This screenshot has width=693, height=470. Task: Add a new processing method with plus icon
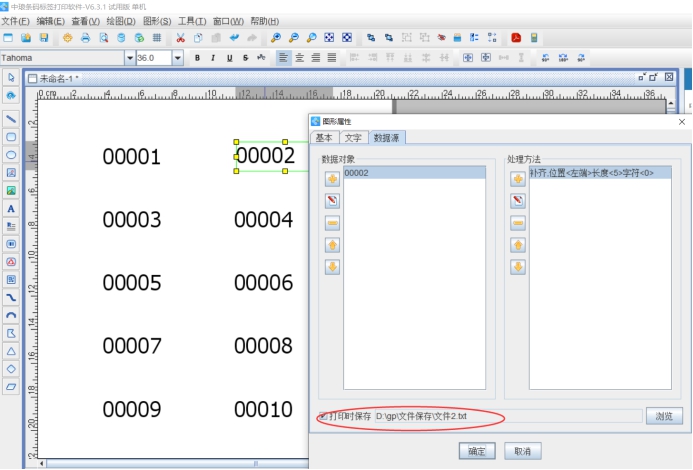(x=518, y=179)
